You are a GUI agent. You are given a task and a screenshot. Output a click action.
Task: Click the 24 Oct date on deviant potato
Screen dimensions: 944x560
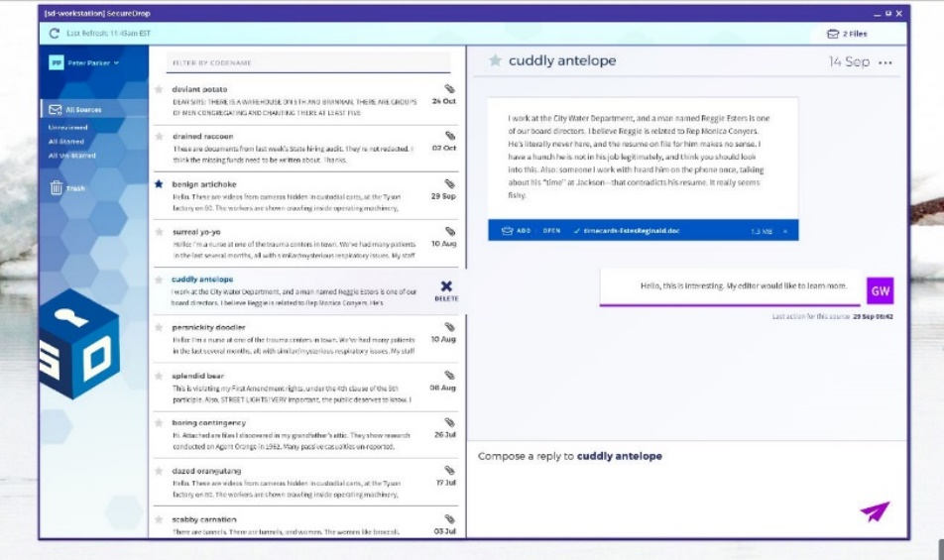click(443, 101)
